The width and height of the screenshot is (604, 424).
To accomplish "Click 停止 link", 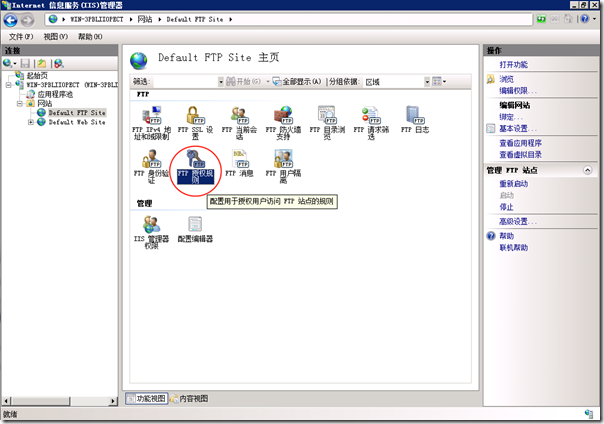I will click(x=506, y=207).
